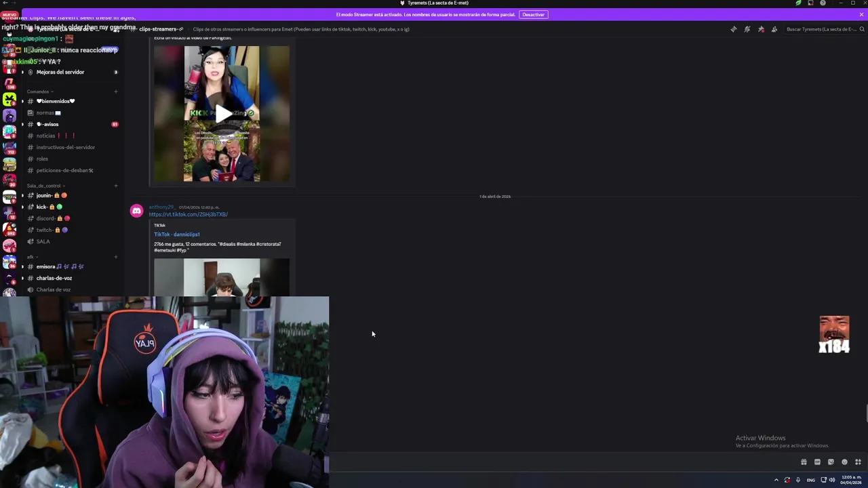Open the volume tray icon
This screenshot has width=868, height=488.
tap(832, 480)
